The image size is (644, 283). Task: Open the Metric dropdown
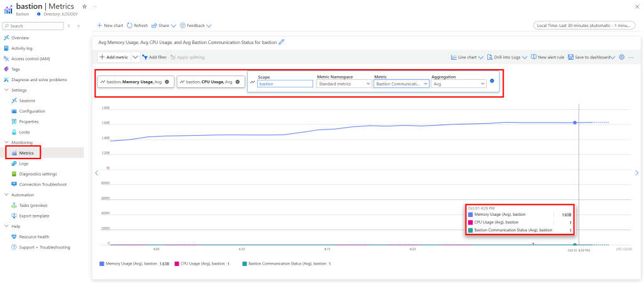point(401,84)
